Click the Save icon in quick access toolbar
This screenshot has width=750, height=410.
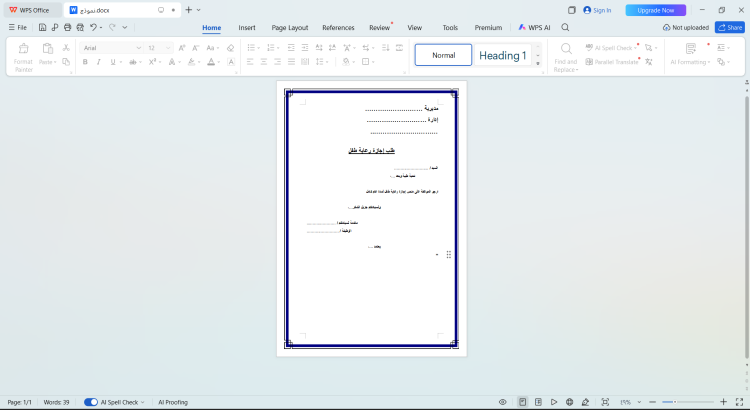click(43, 28)
